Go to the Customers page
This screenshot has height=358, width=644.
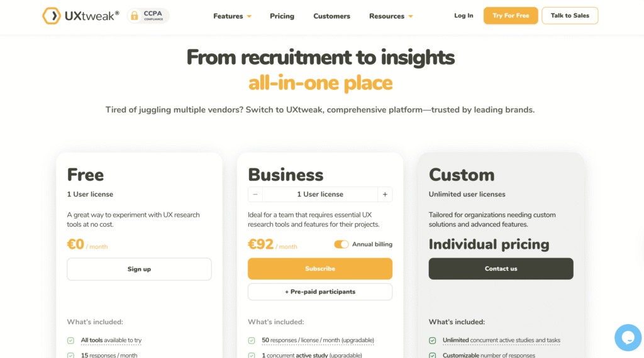331,16
